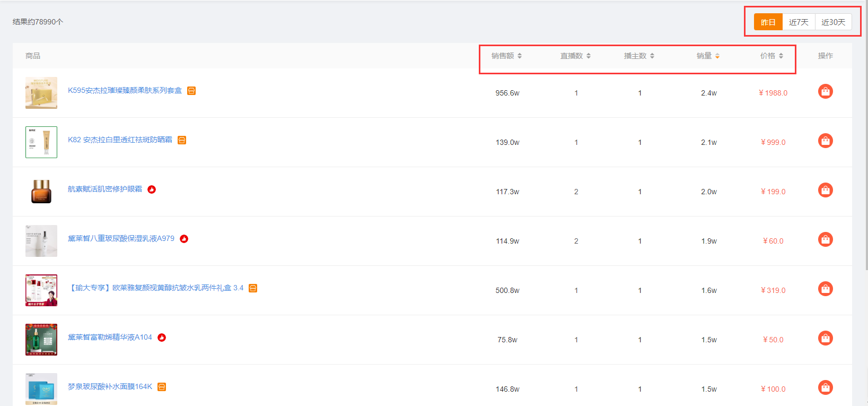Sort table by 销售额 column
This screenshot has height=406, width=868.
pos(506,56)
